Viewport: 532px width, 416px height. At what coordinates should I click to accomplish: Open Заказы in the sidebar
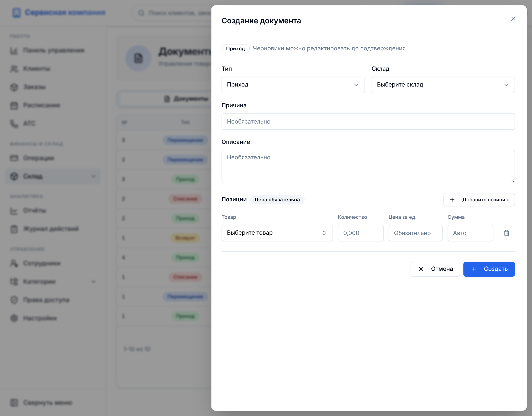pos(53,87)
